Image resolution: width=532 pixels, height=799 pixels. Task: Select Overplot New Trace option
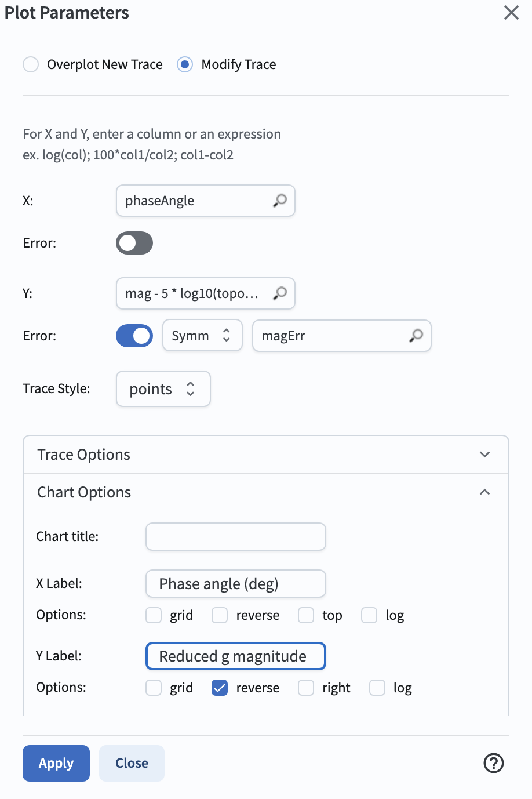[31, 64]
